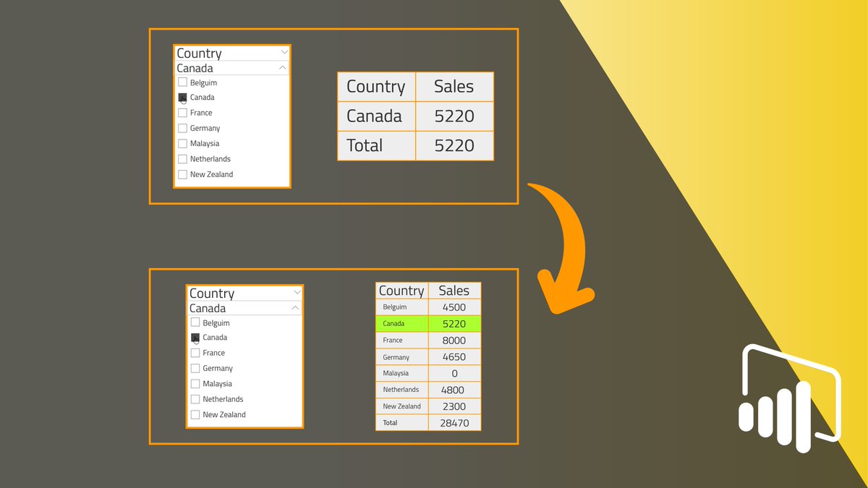The width and height of the screenshot is (868, 488).
Task: Collapse the Canada dropdown in upper slicer
Action: [x=283, y=67]
